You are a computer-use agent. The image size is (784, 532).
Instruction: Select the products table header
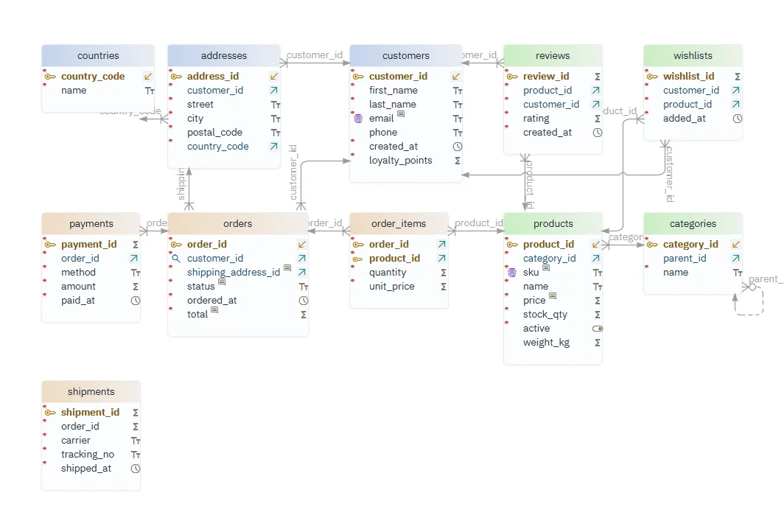pyautogui.click(x=553, y=223)
